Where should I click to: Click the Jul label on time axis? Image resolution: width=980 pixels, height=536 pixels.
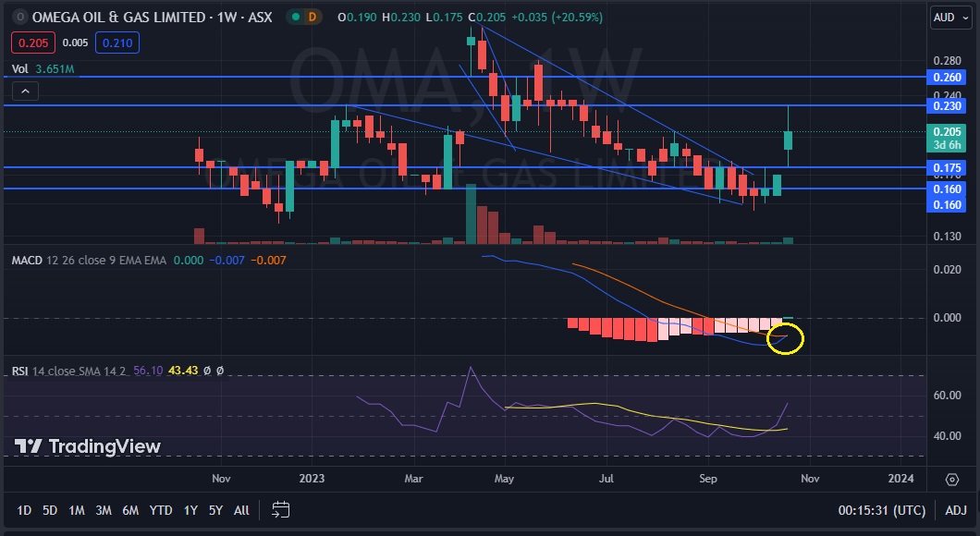tap(606, 479)
